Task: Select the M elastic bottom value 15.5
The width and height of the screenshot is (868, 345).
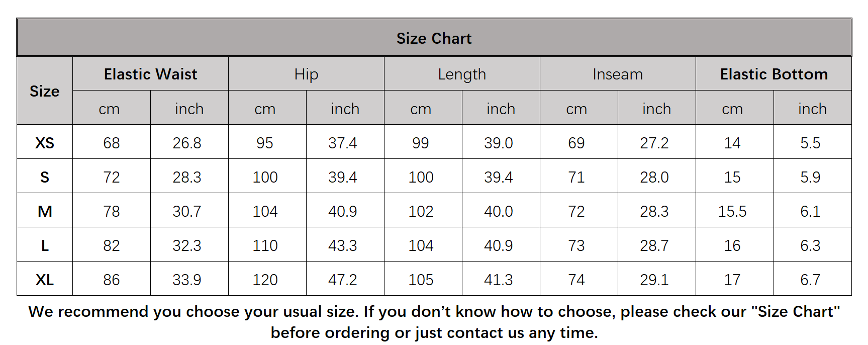Action: coord(732,211)
